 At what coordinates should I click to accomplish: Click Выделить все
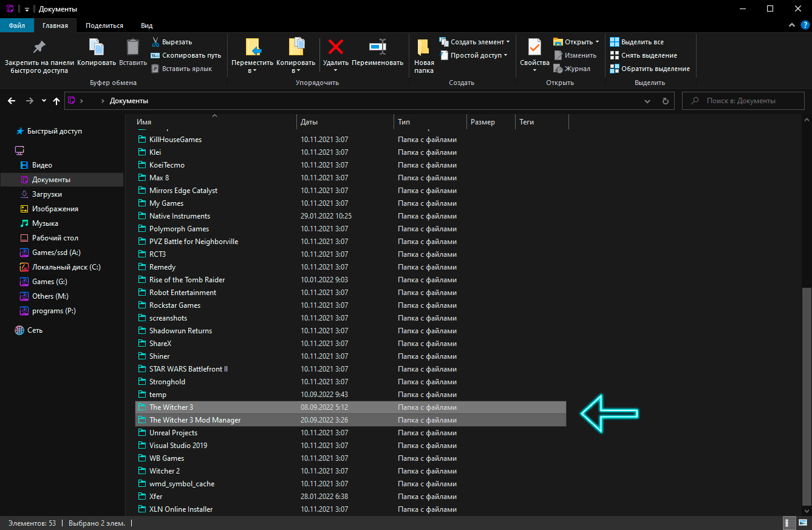pos(636,42)
